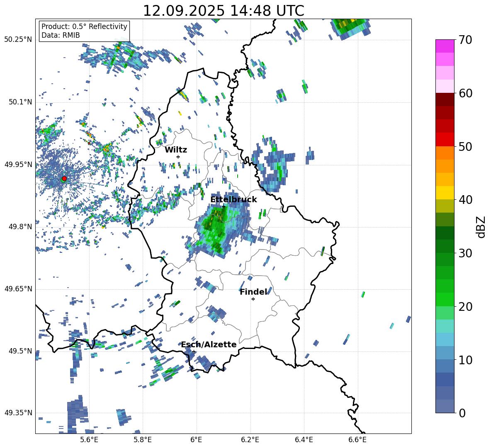
Task: Pick the dark maroon swatch just below 60 dBZ
Action: click(445, 99)
